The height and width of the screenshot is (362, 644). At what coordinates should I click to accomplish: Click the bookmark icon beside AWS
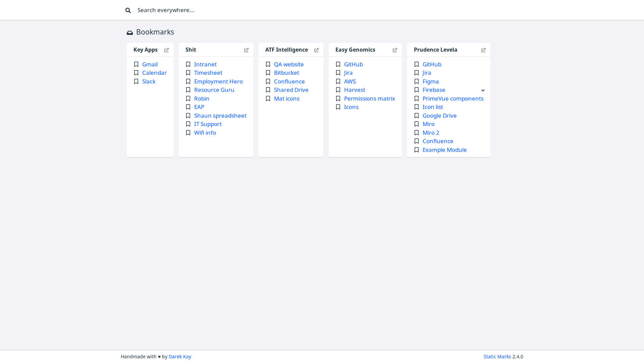[x=338, y=81]
